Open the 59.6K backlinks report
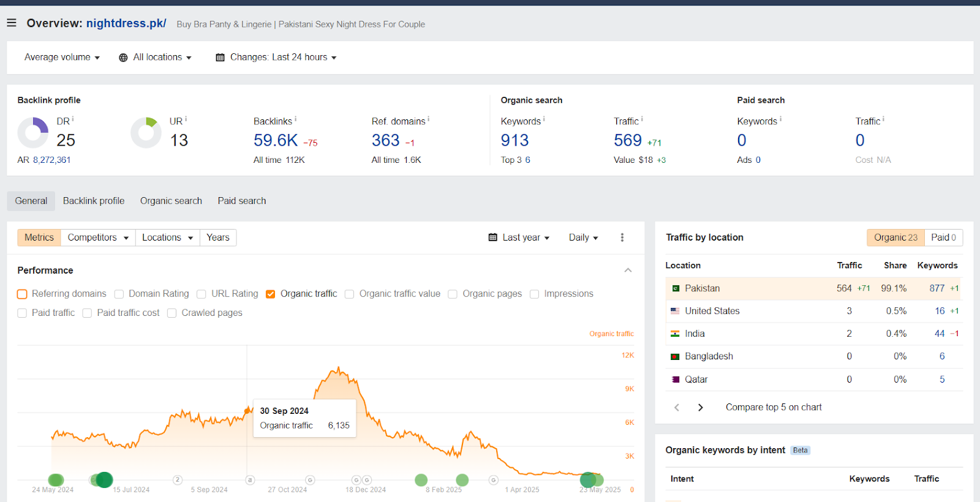The width and height of the screenshot is (980, 502). (276, 141)
